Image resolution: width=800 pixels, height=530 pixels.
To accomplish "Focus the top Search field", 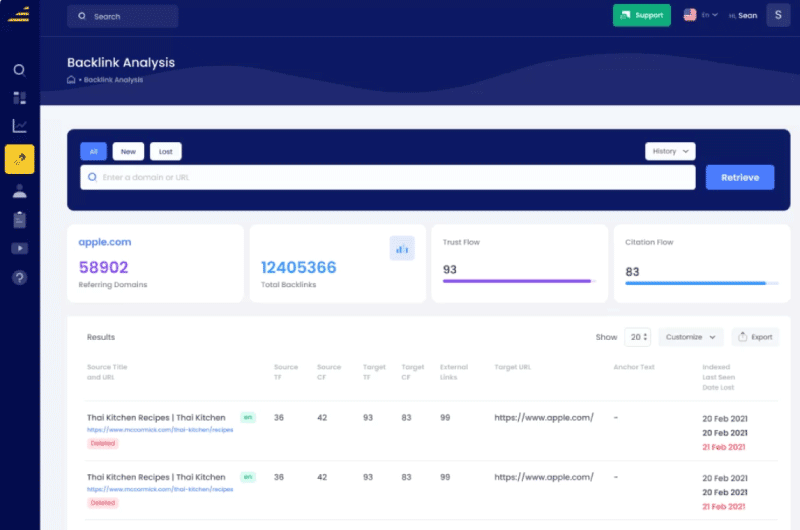I will click(x=122, y=16).
